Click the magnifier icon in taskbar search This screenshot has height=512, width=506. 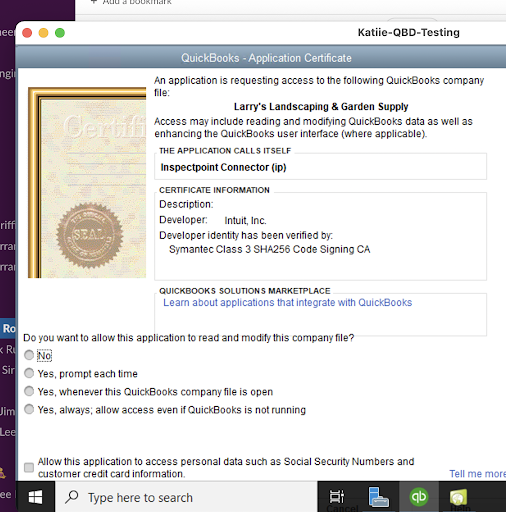pos(72,497)
